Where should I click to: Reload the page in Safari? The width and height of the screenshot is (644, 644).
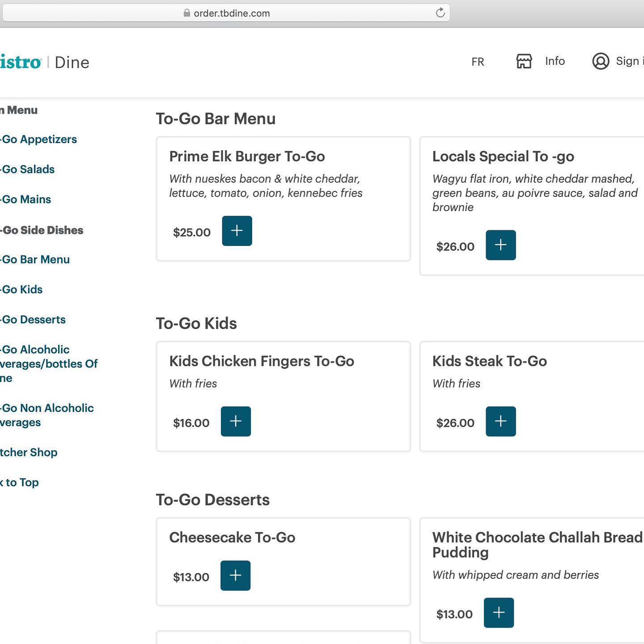(x=440, y=13)
